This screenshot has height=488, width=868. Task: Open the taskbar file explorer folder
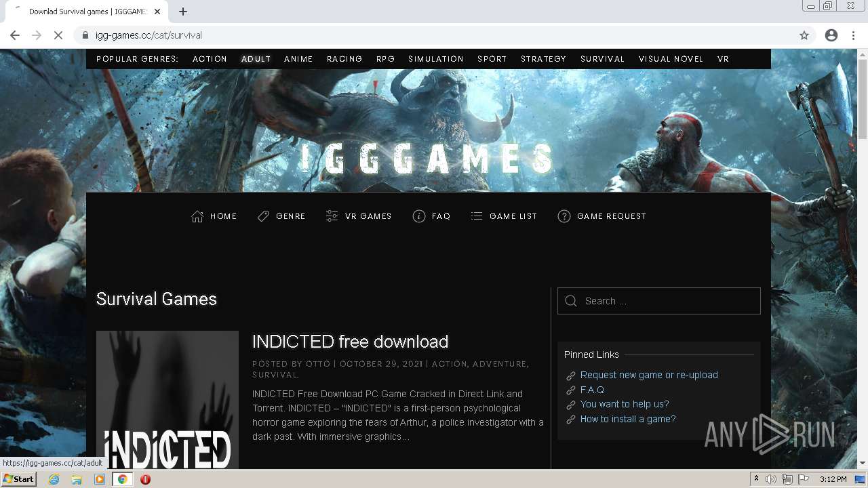click(77, 479)
